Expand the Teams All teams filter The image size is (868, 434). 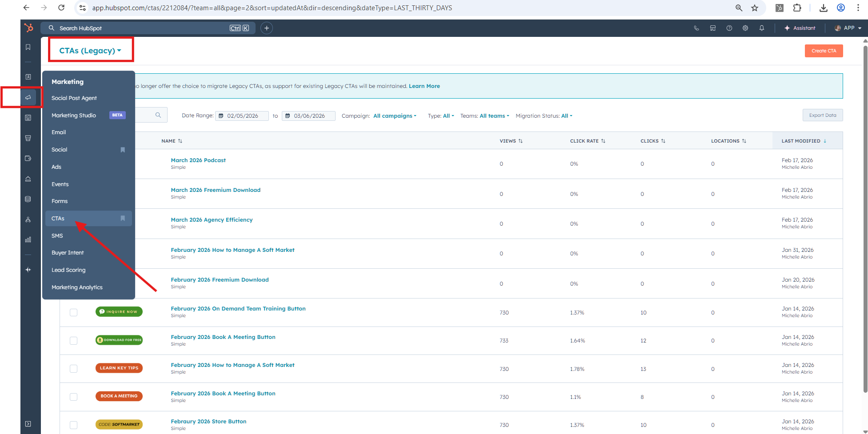click(x=494, y=116)
